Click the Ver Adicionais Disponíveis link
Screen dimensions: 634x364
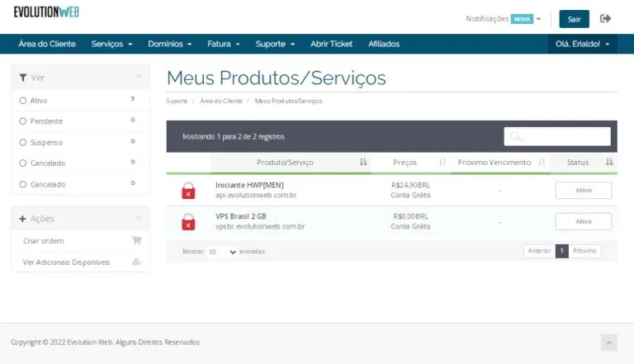[66, 262]
